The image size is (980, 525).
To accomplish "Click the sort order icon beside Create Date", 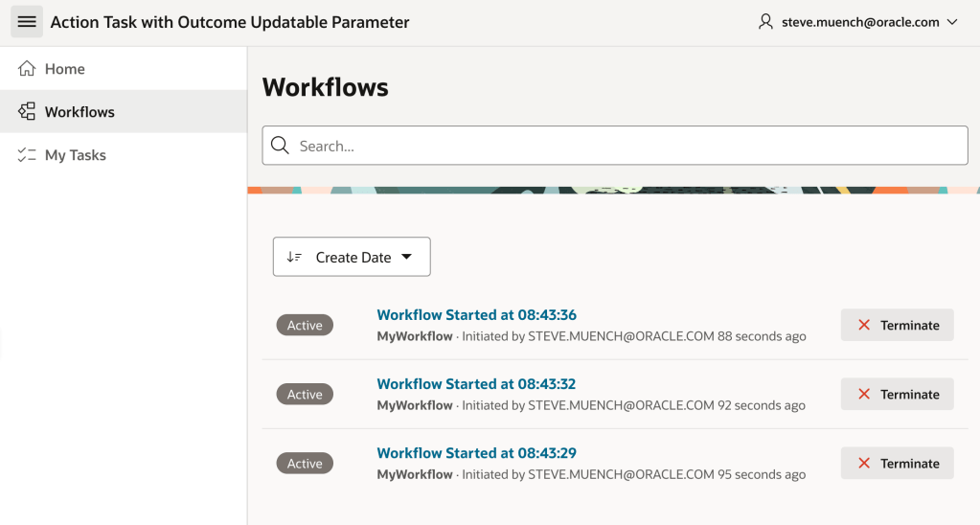I will pyautogui.click(x=294, y=257).
